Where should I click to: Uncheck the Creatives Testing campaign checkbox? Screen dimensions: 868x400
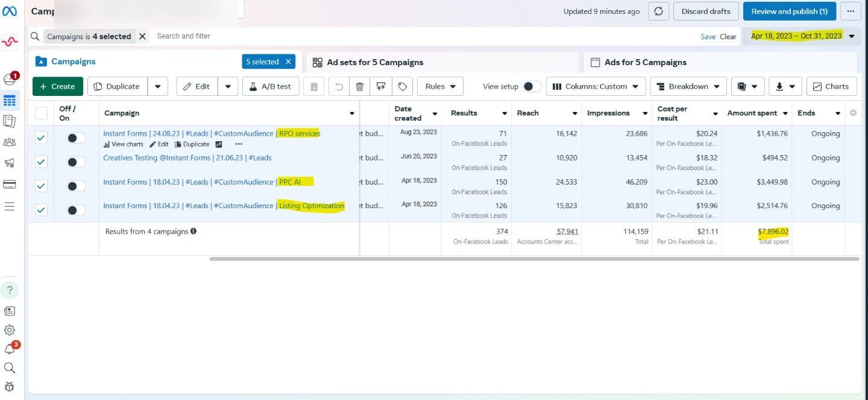tap(41, 162)
